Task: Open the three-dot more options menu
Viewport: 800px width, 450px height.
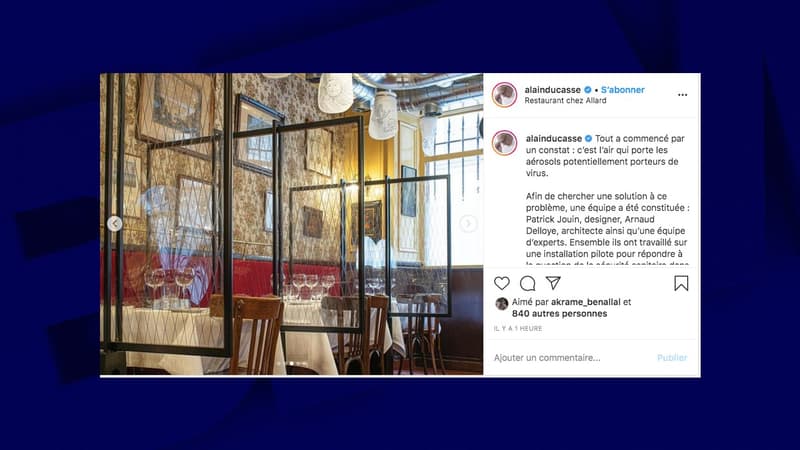Action: (x=682, y=95)
